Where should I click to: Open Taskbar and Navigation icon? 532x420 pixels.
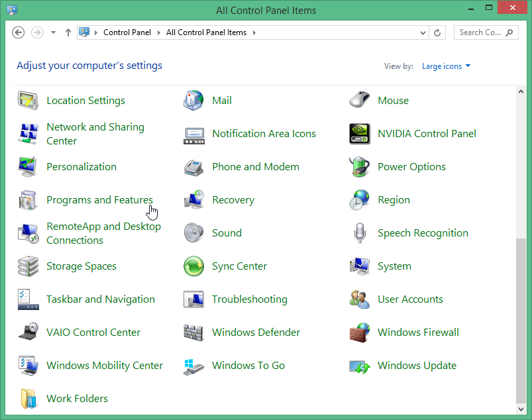pos(28,299)
